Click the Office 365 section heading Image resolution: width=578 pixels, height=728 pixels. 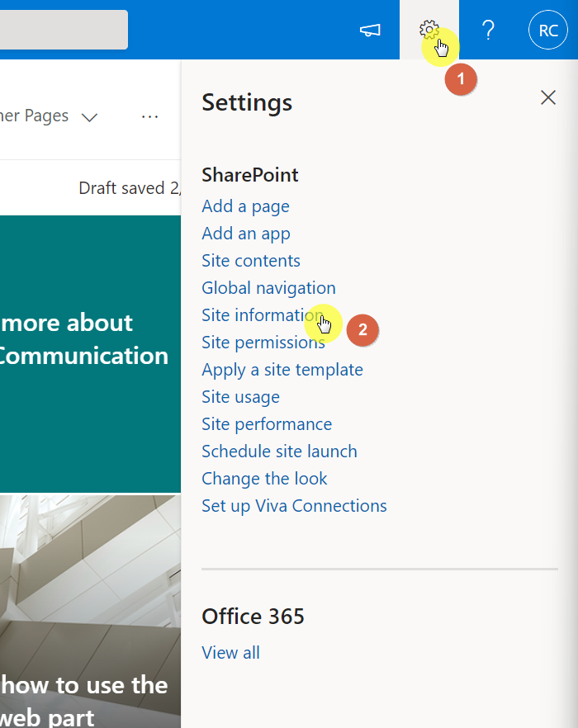pyautogui.click(x=253, y=617)
